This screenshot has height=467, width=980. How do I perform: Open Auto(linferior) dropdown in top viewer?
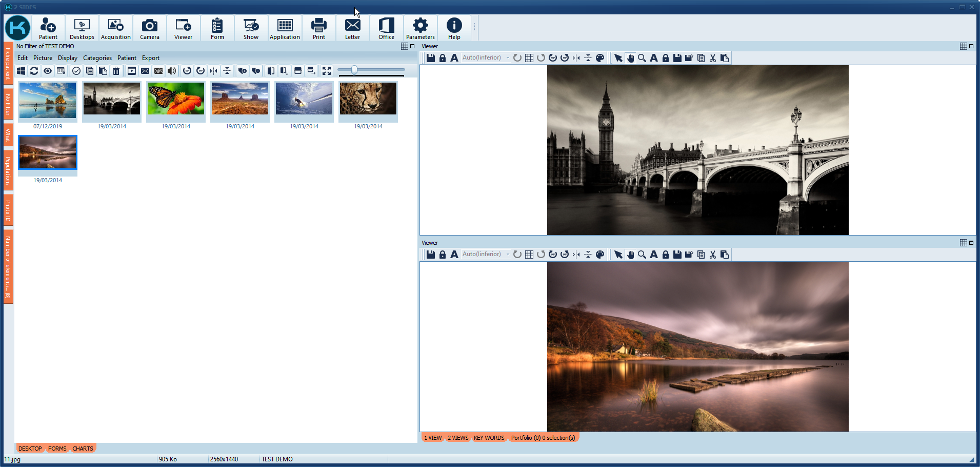(x=508, y=58)
